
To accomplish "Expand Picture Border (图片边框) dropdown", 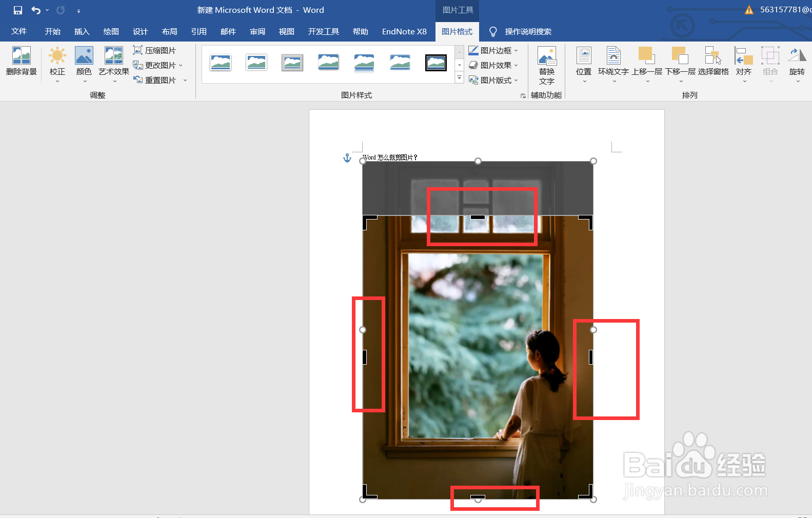I will click(x=516, y=50).
